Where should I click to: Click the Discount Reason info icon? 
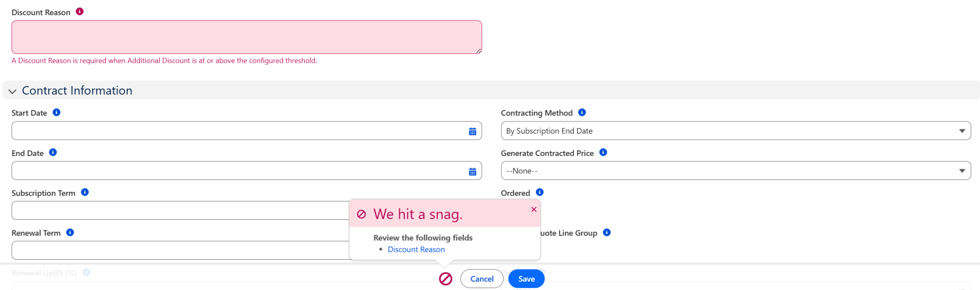(79, 11)
